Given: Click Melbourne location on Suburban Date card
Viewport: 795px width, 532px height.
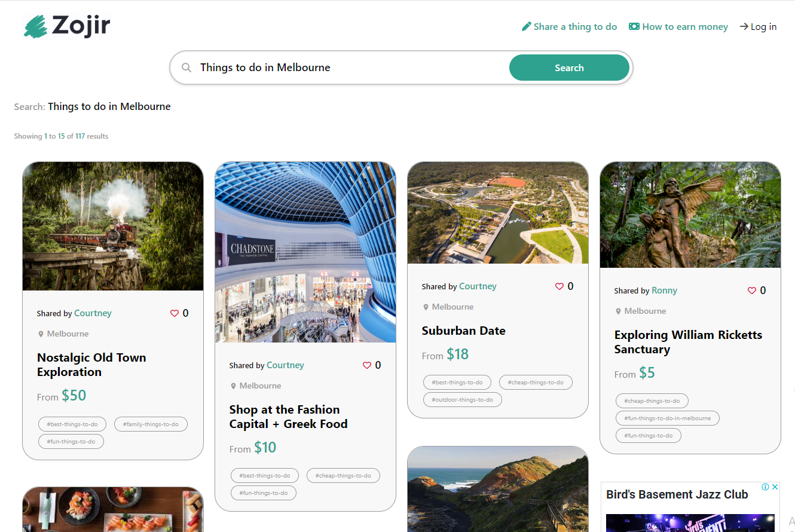Looking at the screenshot, I should [452, 307].
